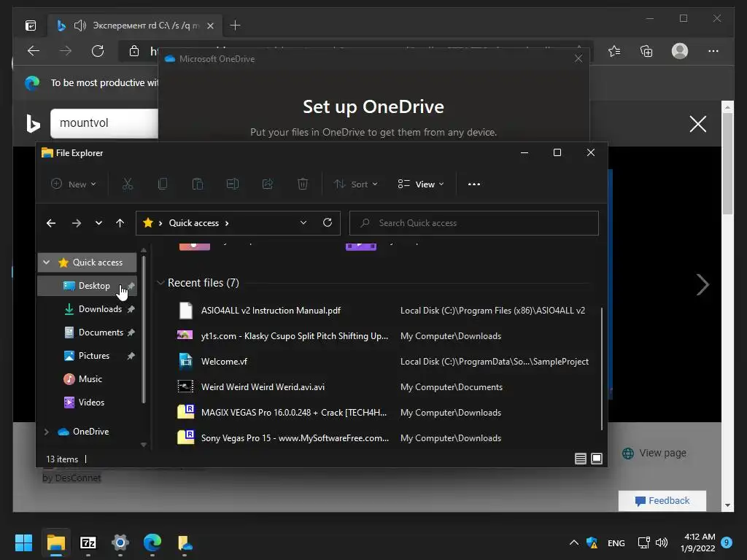Open Edge profile avatar
The width and height of the screenshot is (747, 560).
(680, 51)
